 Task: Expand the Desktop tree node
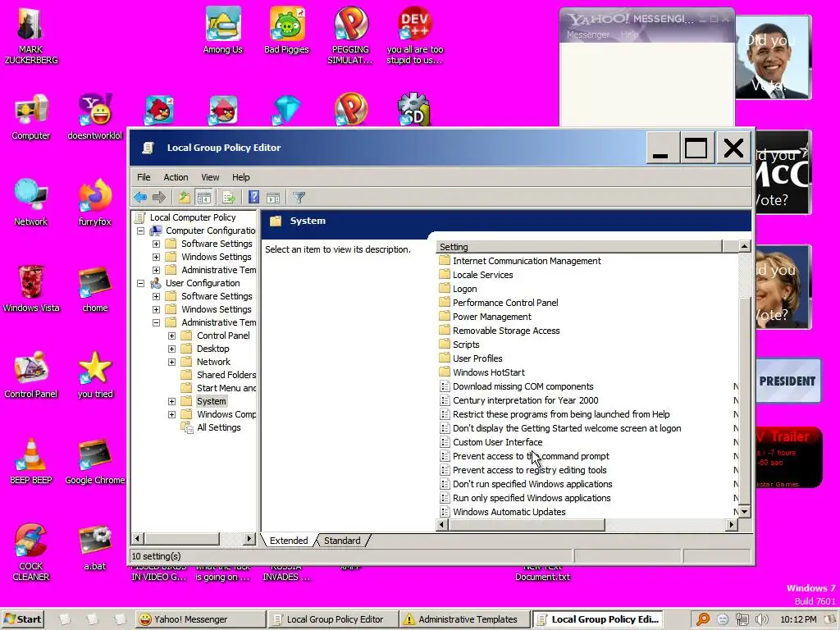pyautogui.click(x=171, y=349)
